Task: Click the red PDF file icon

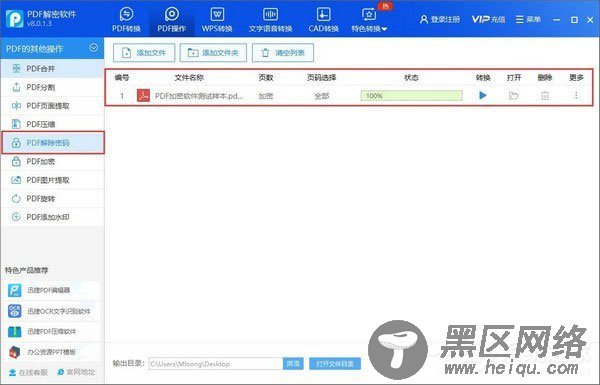Action: (x=143, y=95)
